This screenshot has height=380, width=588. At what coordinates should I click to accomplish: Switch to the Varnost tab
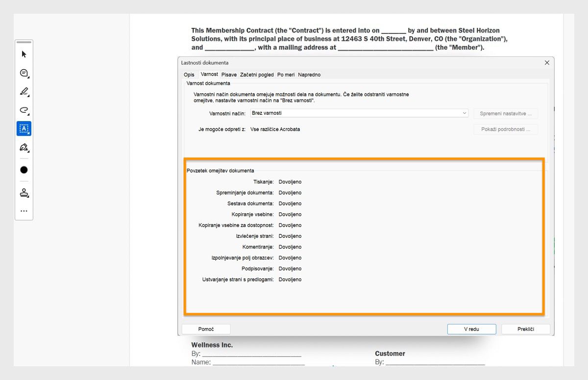click(x=209, y=75)
